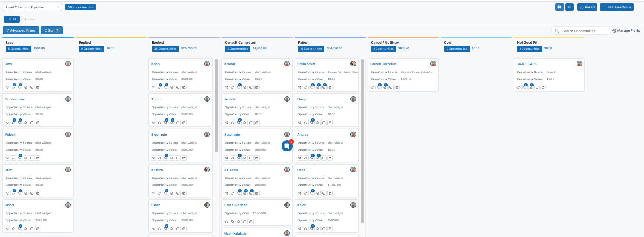
Task: Click the + List tab to add a list
Action: point(29,19)
